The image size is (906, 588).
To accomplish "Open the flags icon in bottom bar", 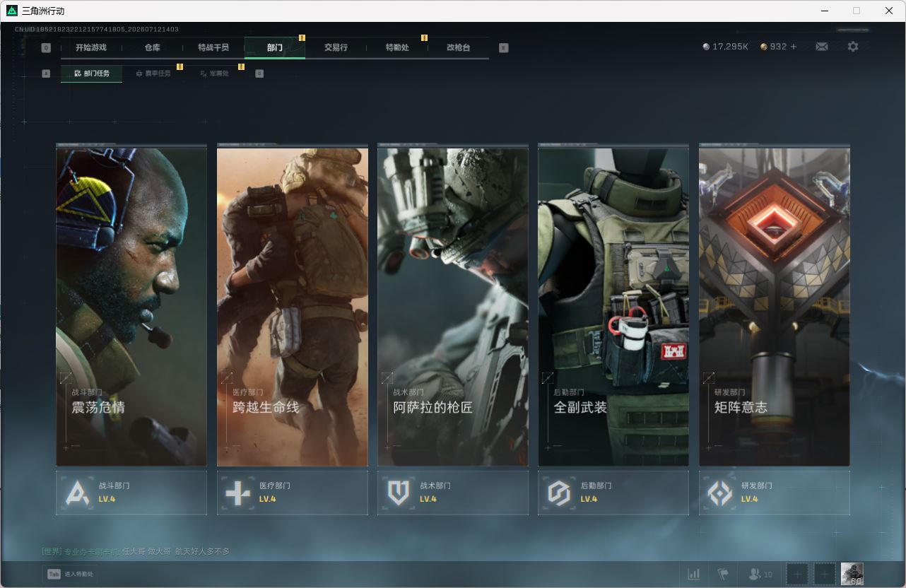I will tap(723, 574).
